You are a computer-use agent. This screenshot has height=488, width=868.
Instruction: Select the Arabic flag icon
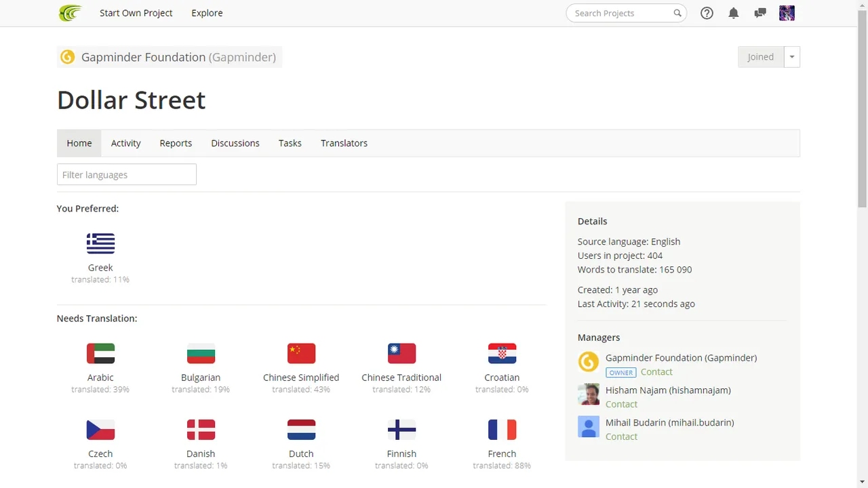tap(100, 353)
